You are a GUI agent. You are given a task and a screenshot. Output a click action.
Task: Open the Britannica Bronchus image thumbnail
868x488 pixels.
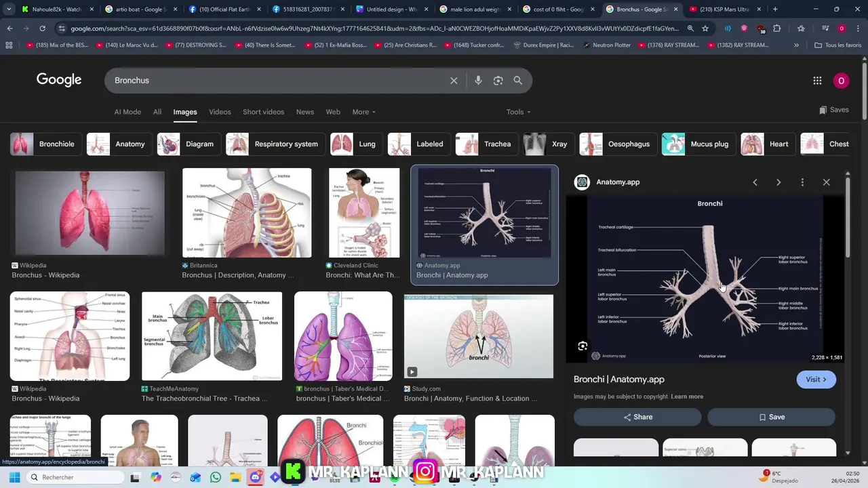247,213
